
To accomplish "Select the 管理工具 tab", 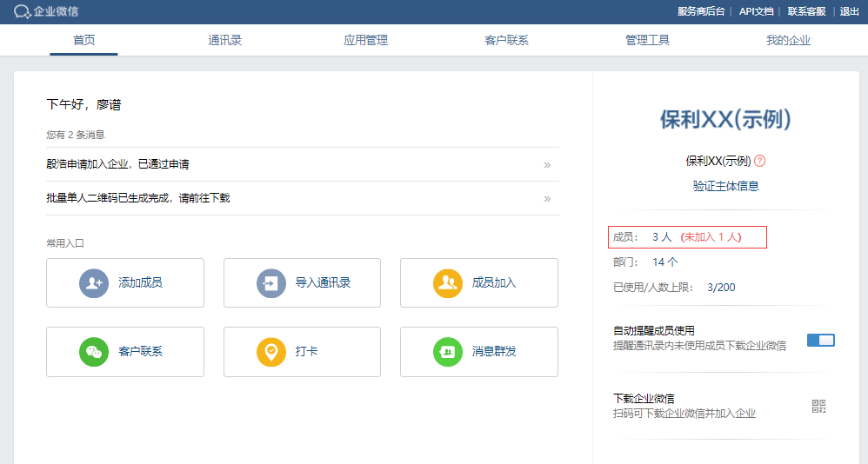I will pyautogui.click(x=647, y=40).
